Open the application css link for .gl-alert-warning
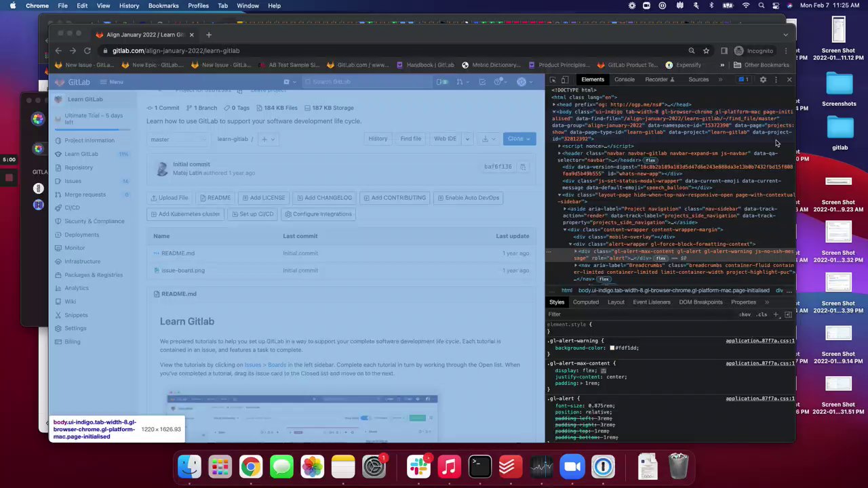This screenshot has height=488, width=868. click(759, 341)
